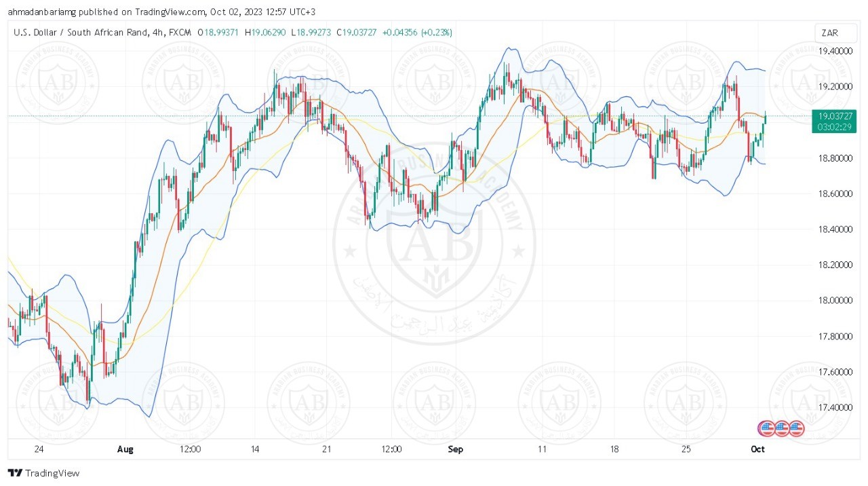Click the 11 date label on the time axis

542,449
